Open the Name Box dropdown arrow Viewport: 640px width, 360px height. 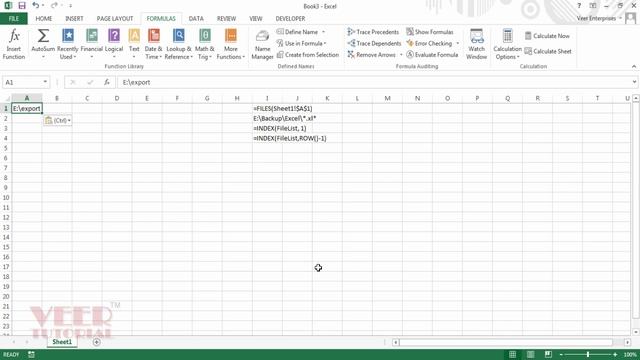click(x=45, y=82)
